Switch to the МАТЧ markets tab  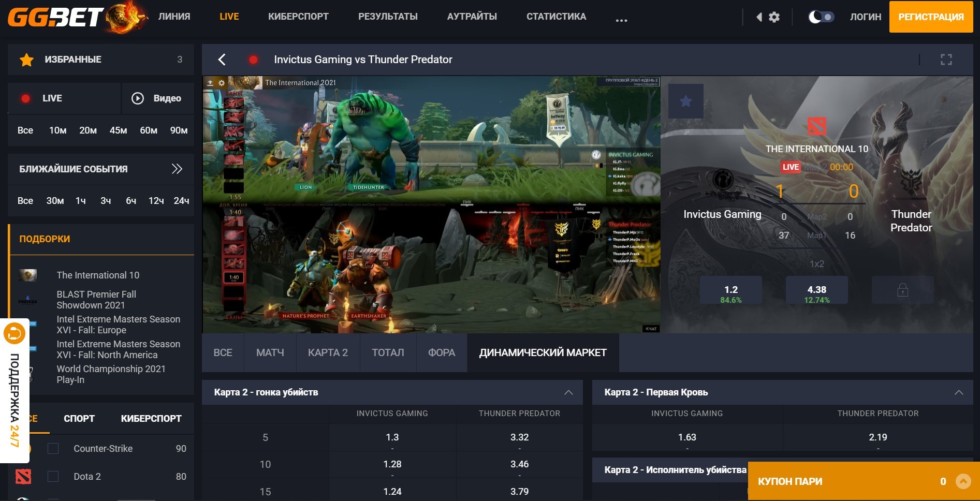[x=270, y=353]
